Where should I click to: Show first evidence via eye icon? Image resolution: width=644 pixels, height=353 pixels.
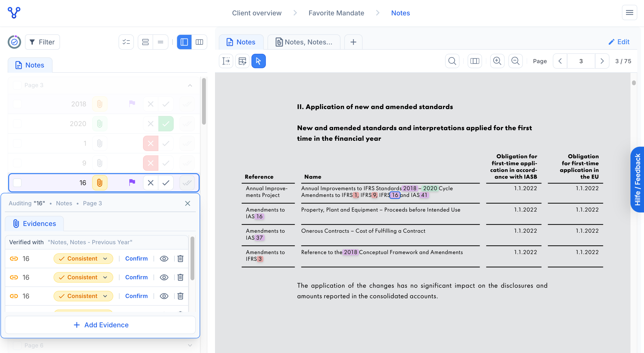[x=164, y=258]
